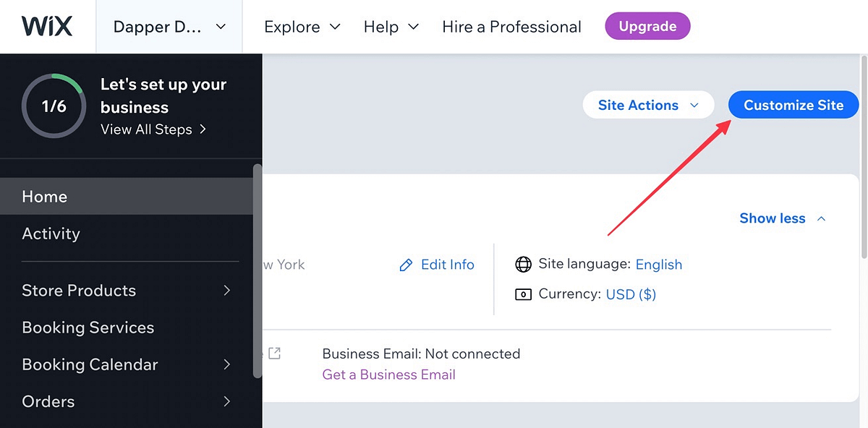Click the currency icon next to Currency
The height and width of the screenshot is (428, 868).
[x=523, y=294]
